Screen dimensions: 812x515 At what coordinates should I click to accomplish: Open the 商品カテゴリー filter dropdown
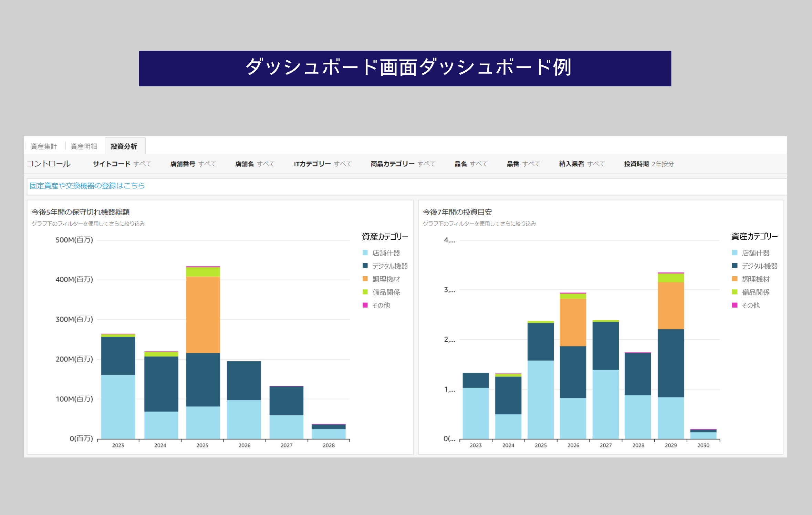click(403, 164)
